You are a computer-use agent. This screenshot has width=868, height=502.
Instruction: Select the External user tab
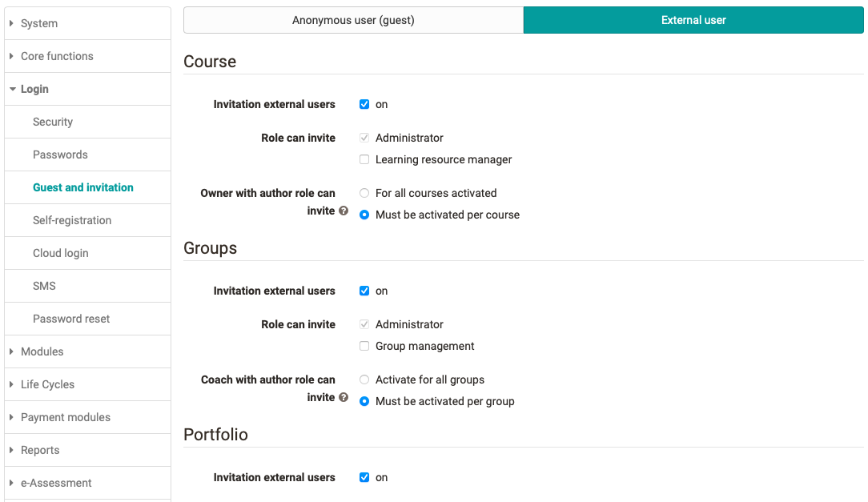coord(693,20)
